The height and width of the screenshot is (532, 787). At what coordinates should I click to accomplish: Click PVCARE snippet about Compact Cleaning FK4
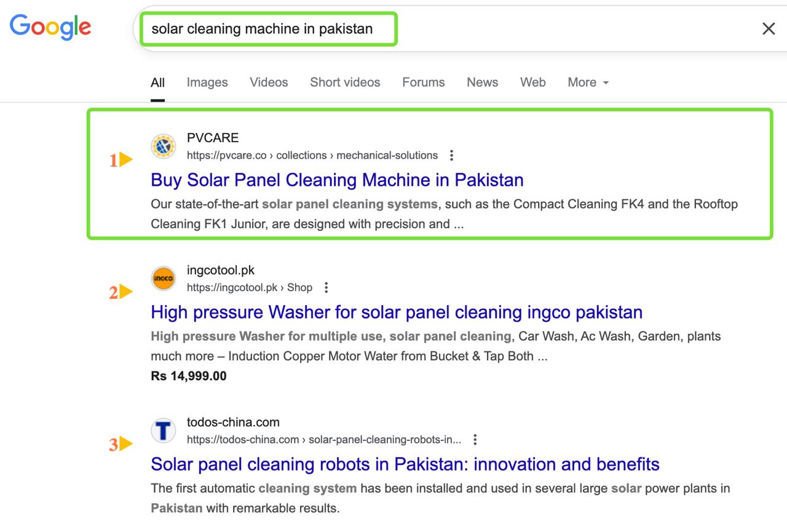(444, 214)
